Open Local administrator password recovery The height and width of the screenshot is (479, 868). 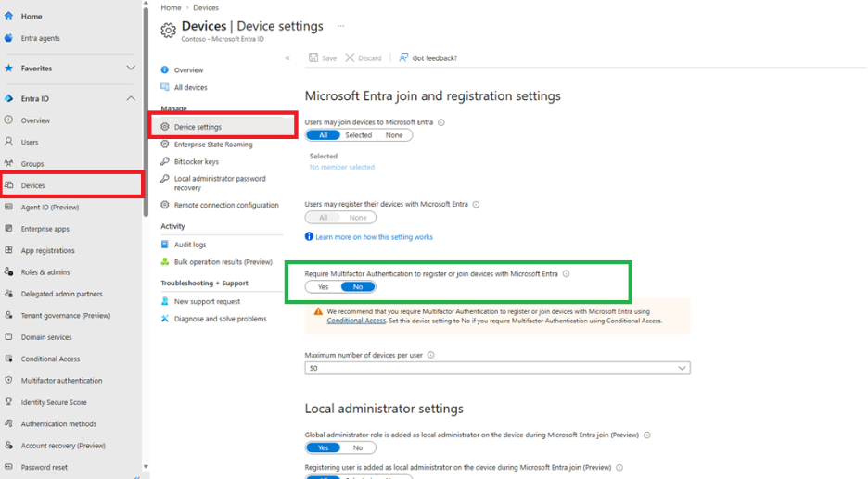click(222, 183)
